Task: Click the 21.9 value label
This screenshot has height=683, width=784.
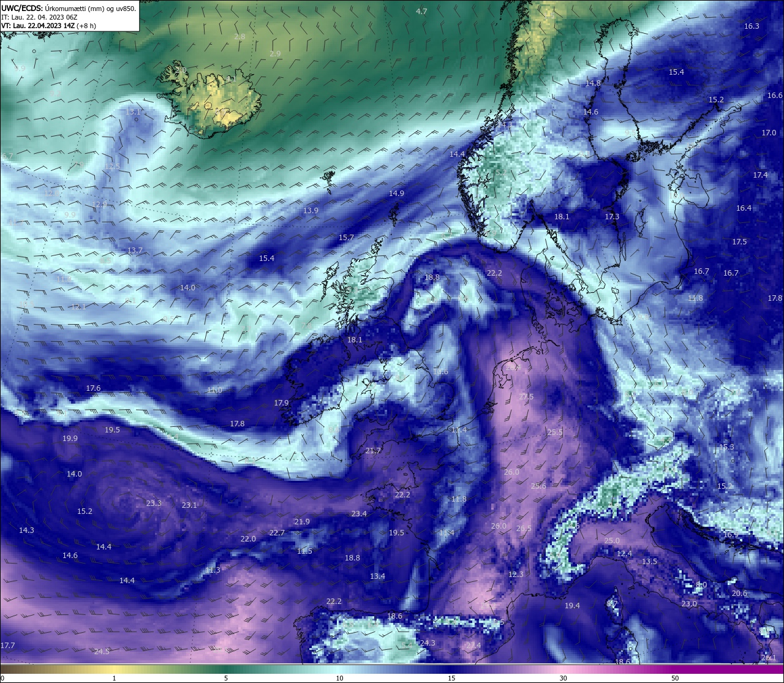Action: [x=302, y=522]
